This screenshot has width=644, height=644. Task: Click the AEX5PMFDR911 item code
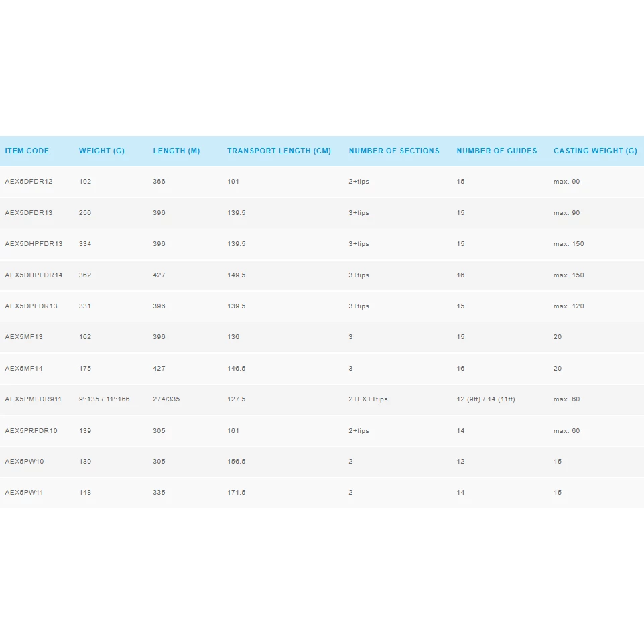[33, 399]
